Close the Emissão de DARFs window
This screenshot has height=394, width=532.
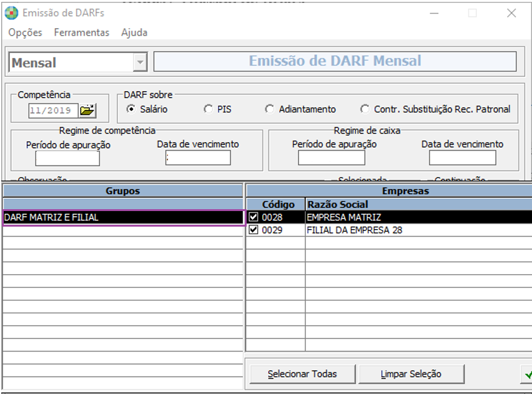pos(511,13)
